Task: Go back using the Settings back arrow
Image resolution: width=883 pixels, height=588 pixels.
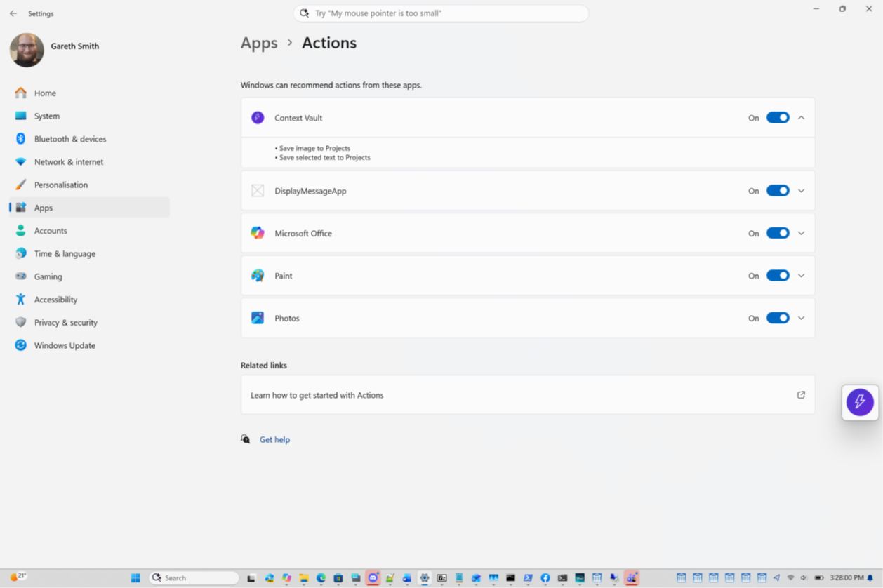Action: [x=13, y=13]
